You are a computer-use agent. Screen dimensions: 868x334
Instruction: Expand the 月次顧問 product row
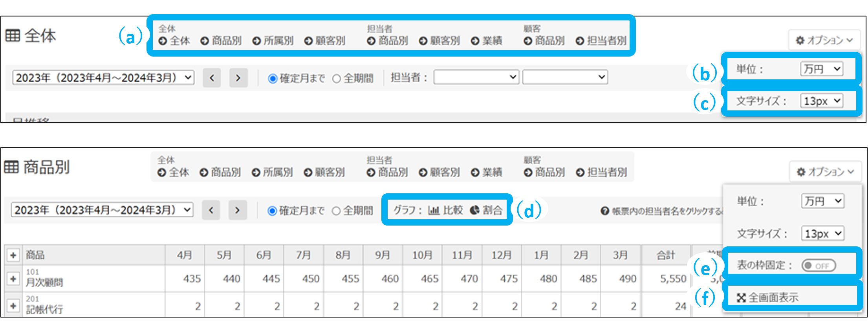(13, 279)
